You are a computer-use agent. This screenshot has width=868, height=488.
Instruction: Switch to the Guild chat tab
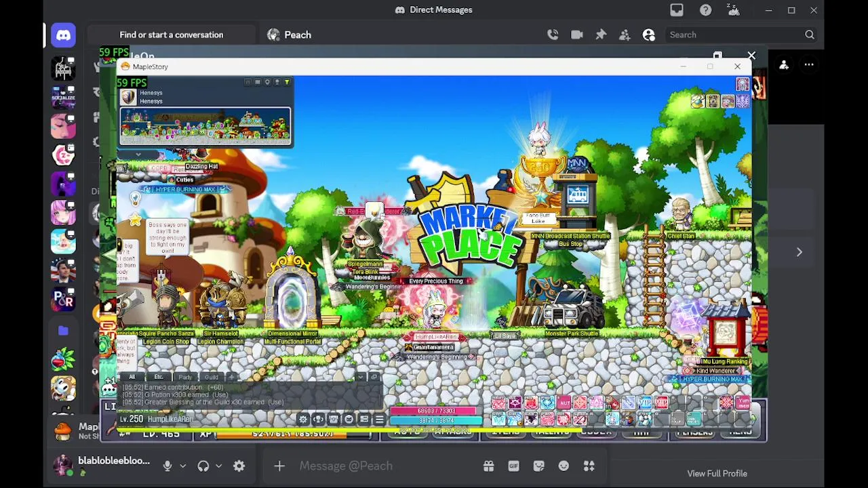pyautogui.click(x=212, y=377)
